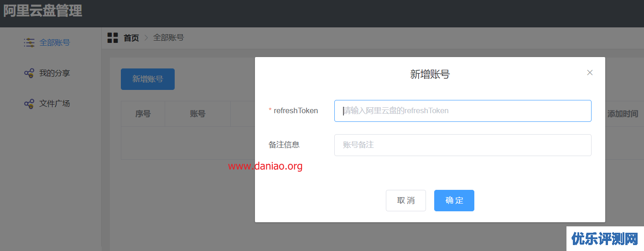Click the 备注信息 field label

284,145
